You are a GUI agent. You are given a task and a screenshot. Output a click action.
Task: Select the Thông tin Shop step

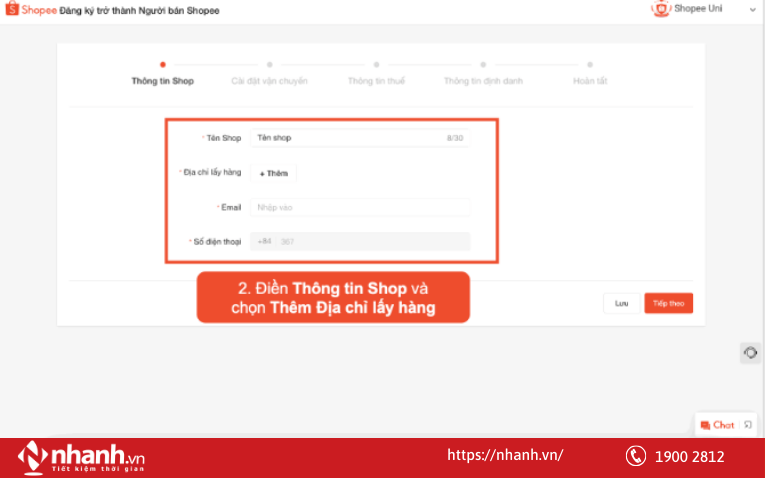click(x=162, y=81)
